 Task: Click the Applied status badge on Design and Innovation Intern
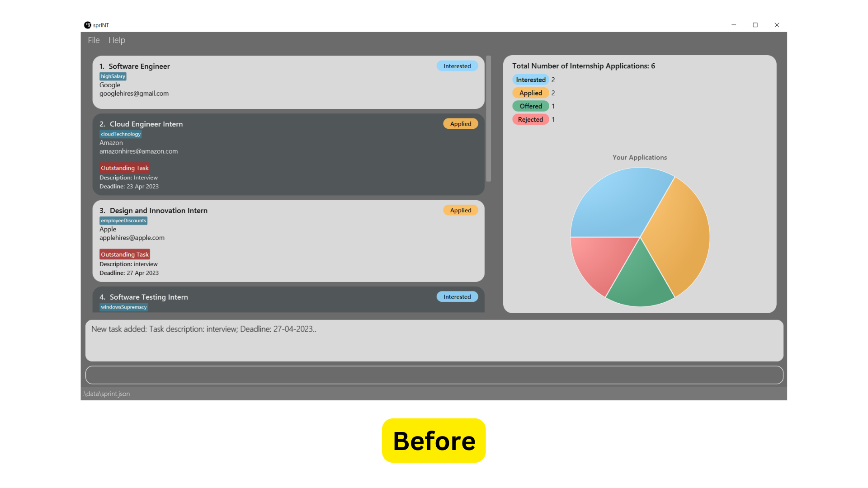click(460, 210)
